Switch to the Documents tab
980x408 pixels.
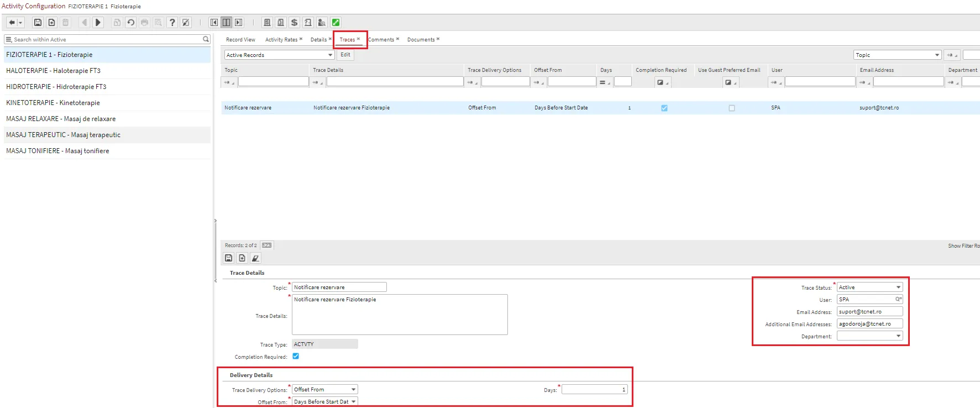(x=421, y=40)
